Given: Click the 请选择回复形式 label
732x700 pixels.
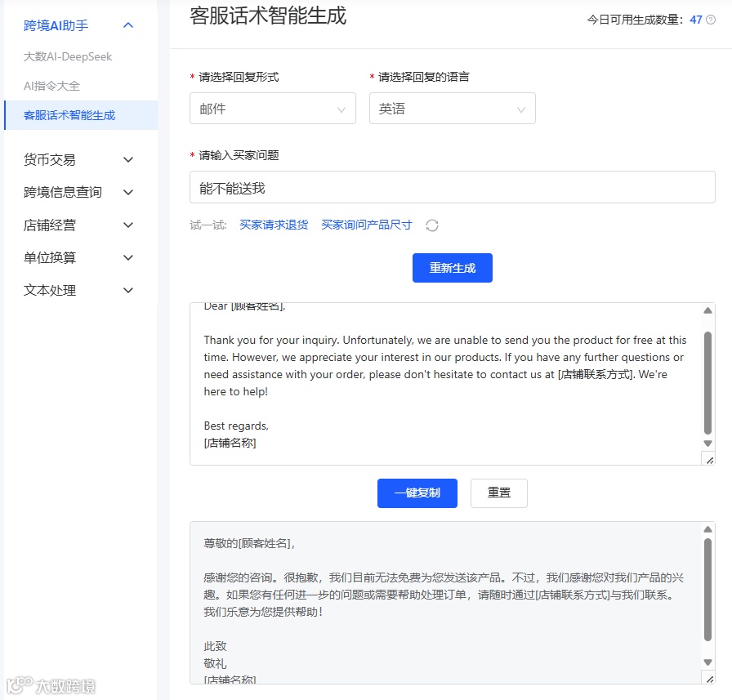Looking at the screenshot, I should tap(239, 77).
